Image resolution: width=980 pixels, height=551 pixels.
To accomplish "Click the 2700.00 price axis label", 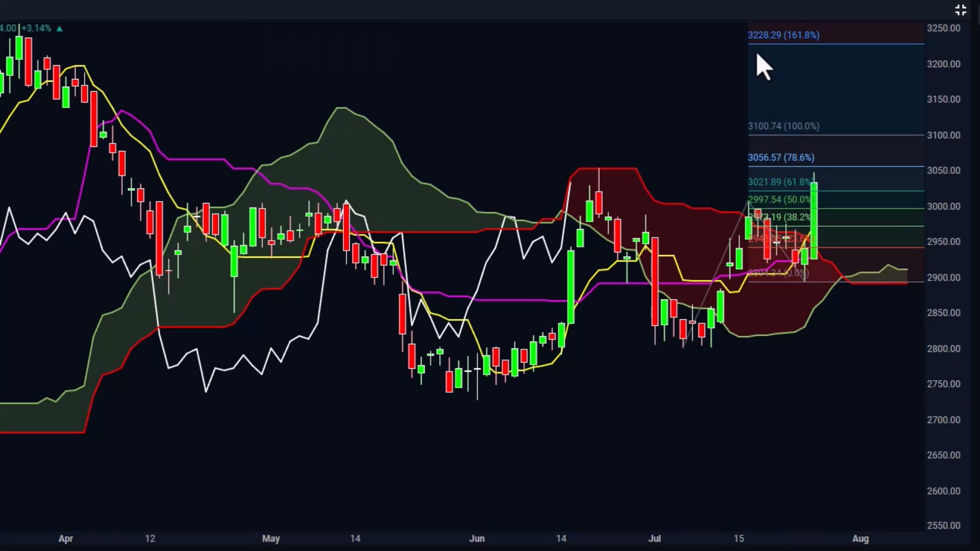I will 943,420.
